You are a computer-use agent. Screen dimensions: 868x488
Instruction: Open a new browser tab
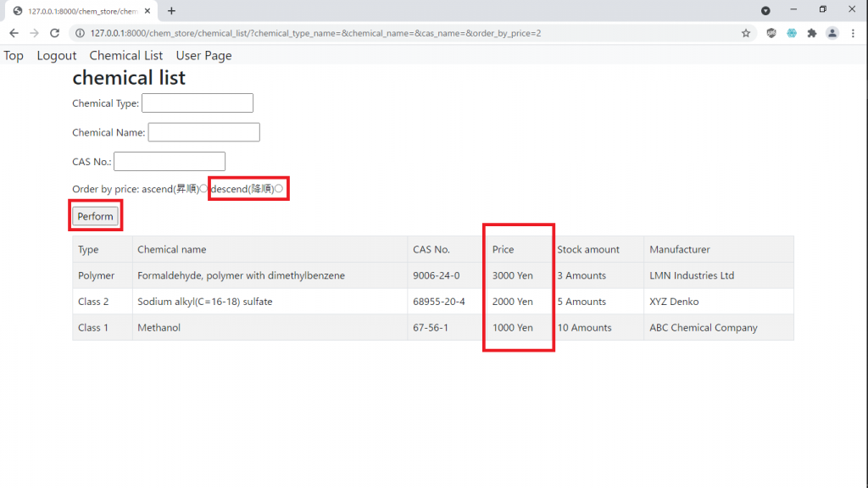pyautogui.click(x=171, y=11)
